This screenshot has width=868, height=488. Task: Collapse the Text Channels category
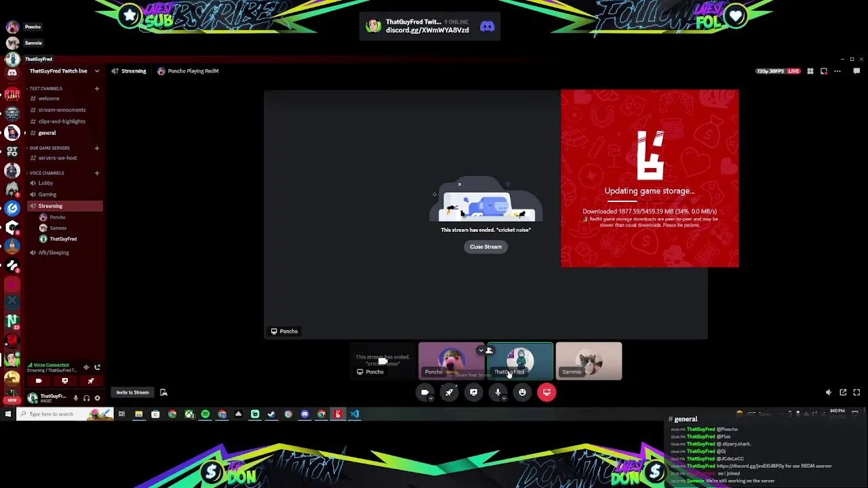[x=45, y=89]
